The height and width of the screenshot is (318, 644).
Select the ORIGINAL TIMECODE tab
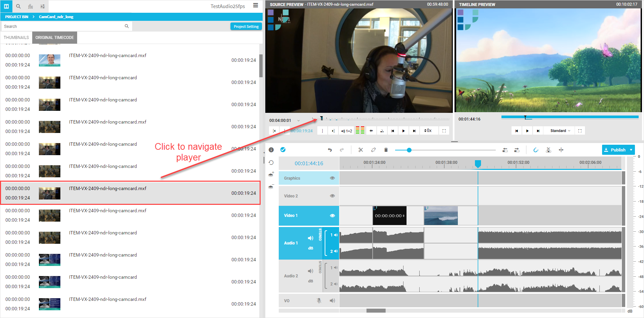[x=55, y=38]
